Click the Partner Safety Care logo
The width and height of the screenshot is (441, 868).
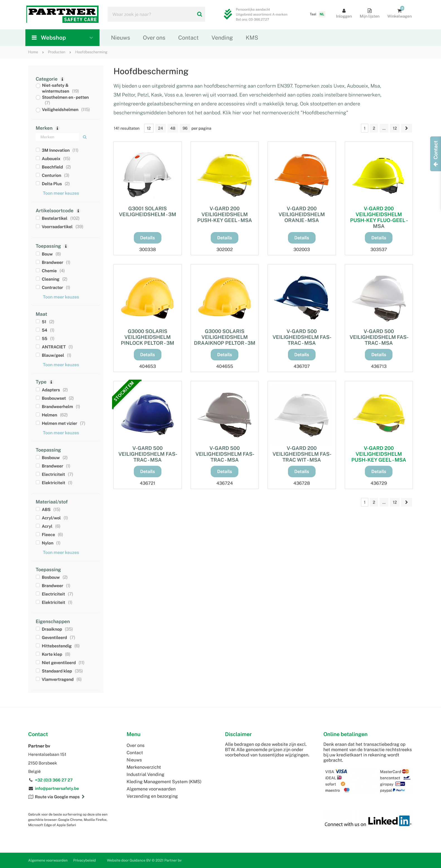pyautogui.click(x=62, y=14)
